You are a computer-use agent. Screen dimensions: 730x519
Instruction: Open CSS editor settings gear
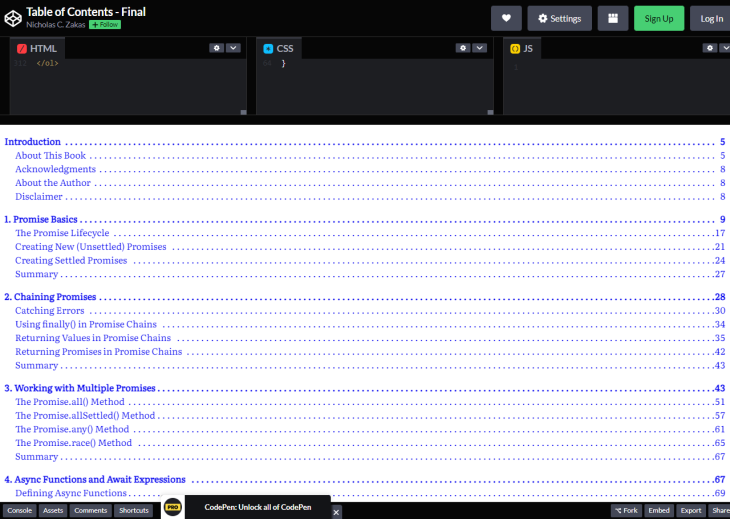462,48
